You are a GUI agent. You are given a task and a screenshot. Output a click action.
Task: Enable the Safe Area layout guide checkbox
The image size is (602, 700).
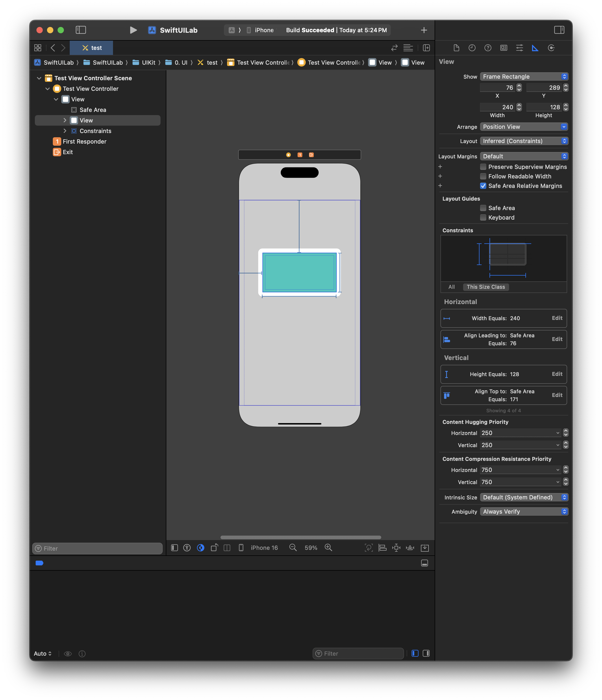(x=483, y=208)
